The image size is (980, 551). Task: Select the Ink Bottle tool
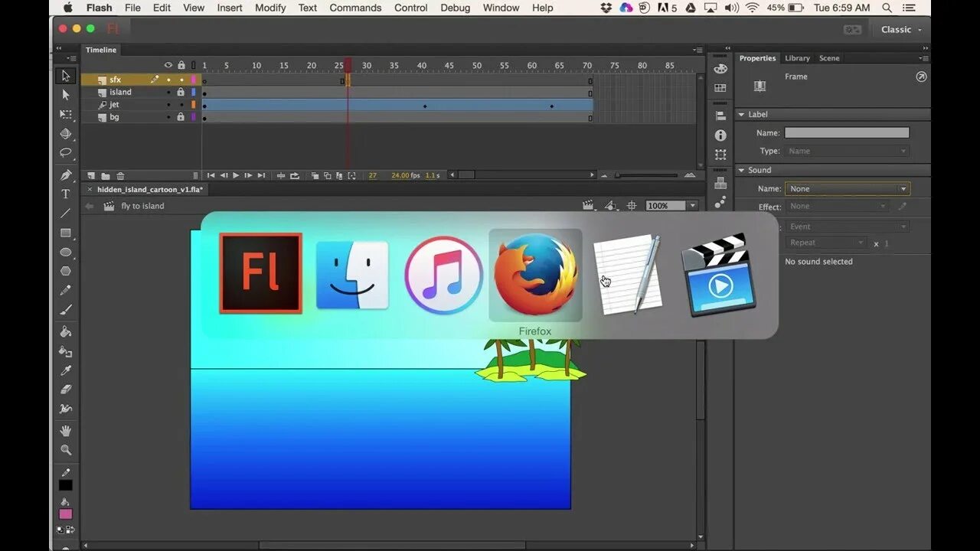point(66,351)
